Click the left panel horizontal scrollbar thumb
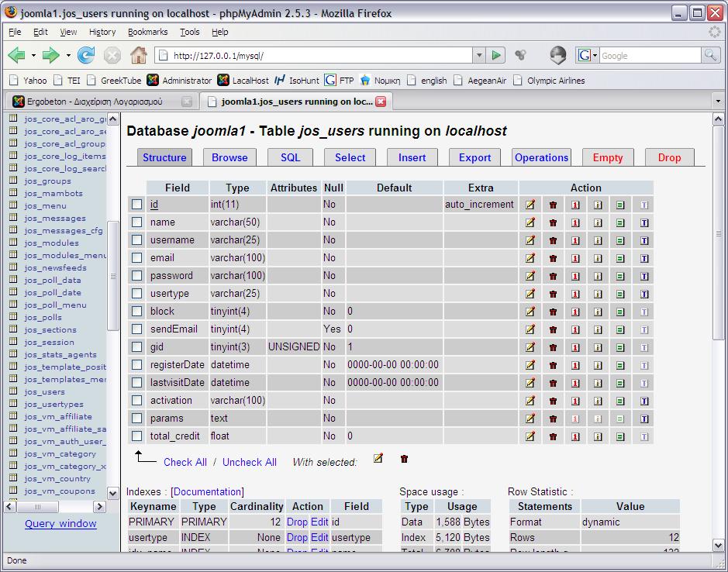728x572 pixels. [x=38, y=507]
